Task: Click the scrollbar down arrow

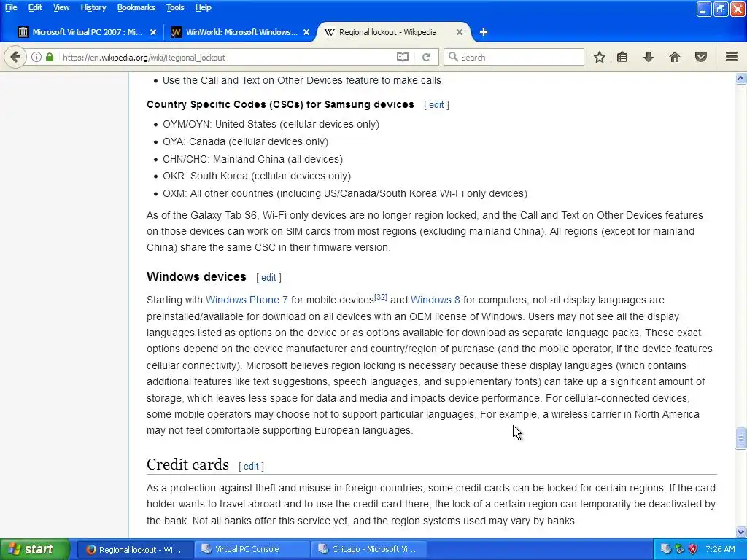Action: (740, 532)
